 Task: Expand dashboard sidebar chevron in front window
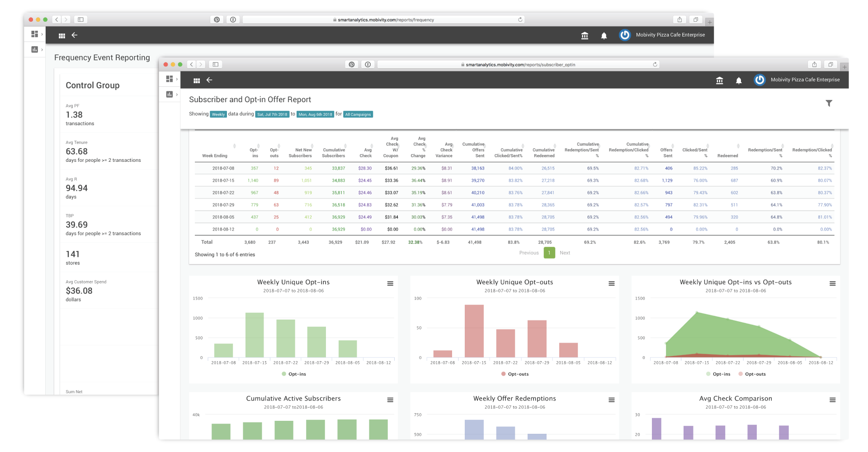[177, 79]
